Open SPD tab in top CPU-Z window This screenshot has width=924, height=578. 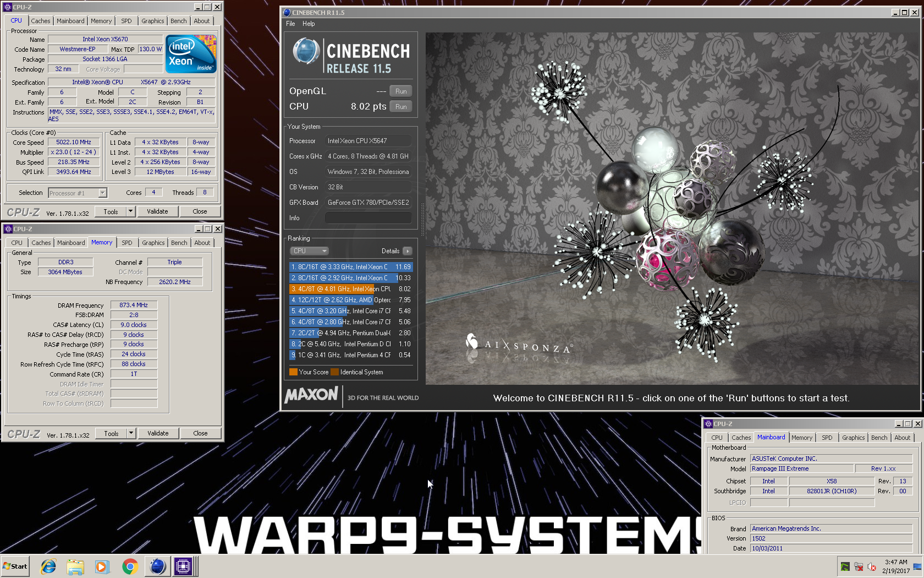127,21
